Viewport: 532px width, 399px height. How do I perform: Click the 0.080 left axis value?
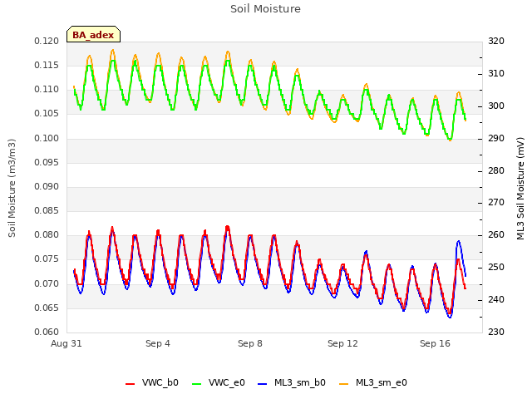point(47,234)
